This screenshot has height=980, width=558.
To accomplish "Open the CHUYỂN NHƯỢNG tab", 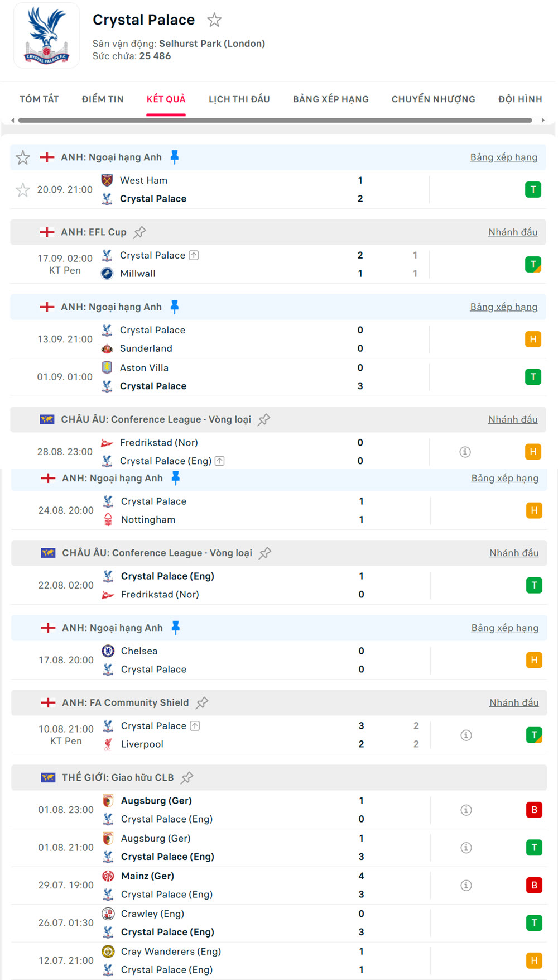I will point(433,99).
